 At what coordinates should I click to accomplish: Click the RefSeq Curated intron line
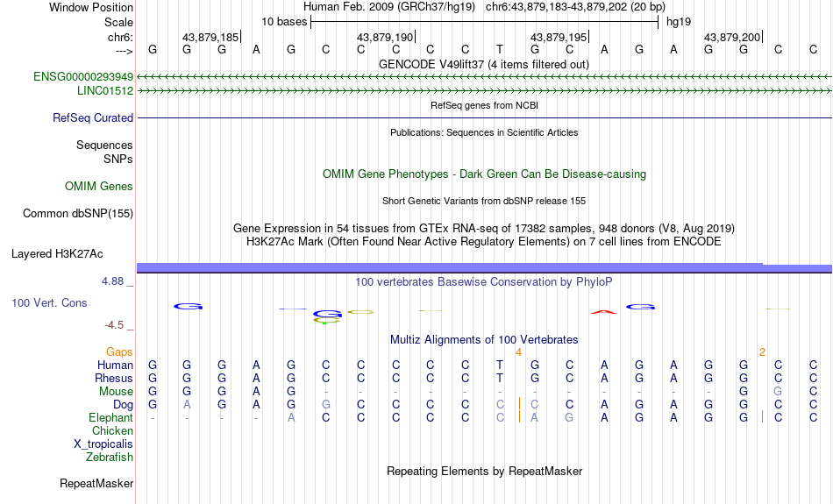[x=484, y=117]
